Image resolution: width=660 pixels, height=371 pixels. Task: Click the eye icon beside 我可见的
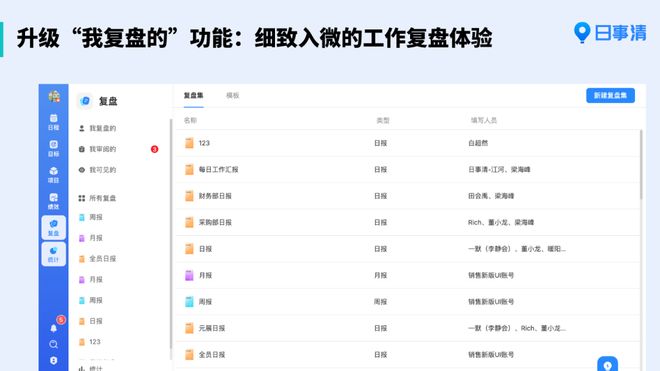click(82, 170)
